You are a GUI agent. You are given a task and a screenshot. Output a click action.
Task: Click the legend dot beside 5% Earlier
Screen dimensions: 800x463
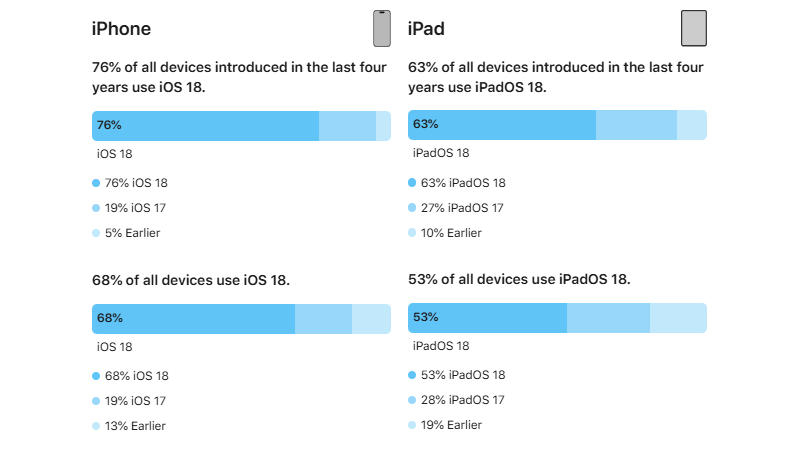(96, 233)
